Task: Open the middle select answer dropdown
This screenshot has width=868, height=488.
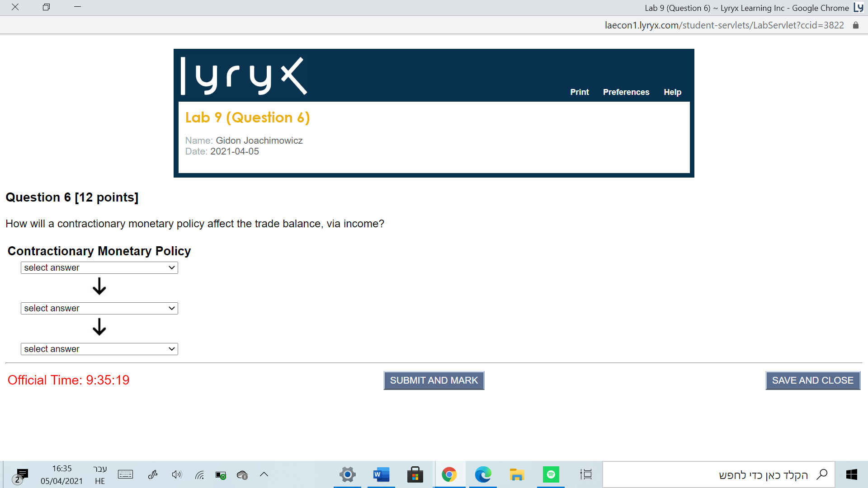Action: 99,308
